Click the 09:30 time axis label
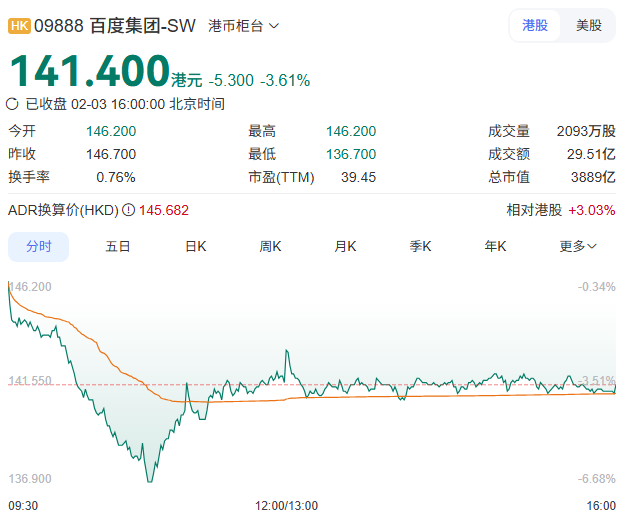The image size is (626, 526). pos(23,506)
